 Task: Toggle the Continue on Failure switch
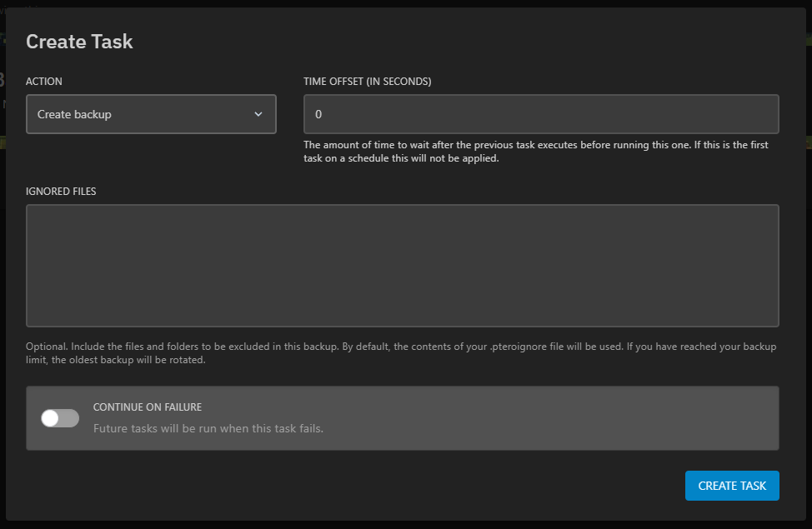(60, 418)
